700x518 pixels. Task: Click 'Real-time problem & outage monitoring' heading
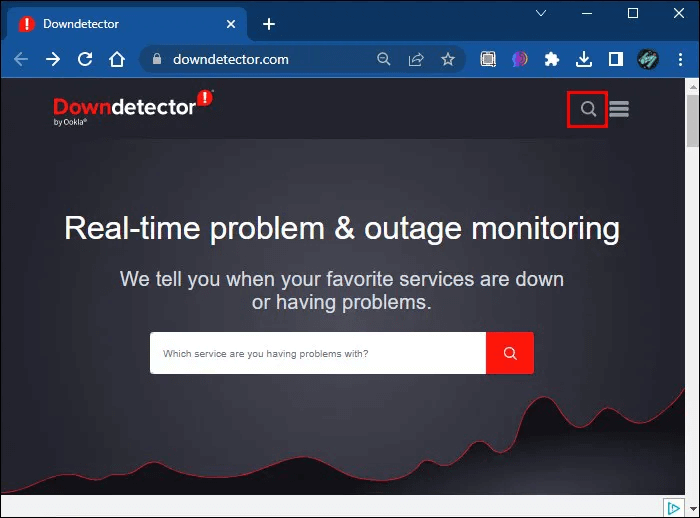(342, 229)
